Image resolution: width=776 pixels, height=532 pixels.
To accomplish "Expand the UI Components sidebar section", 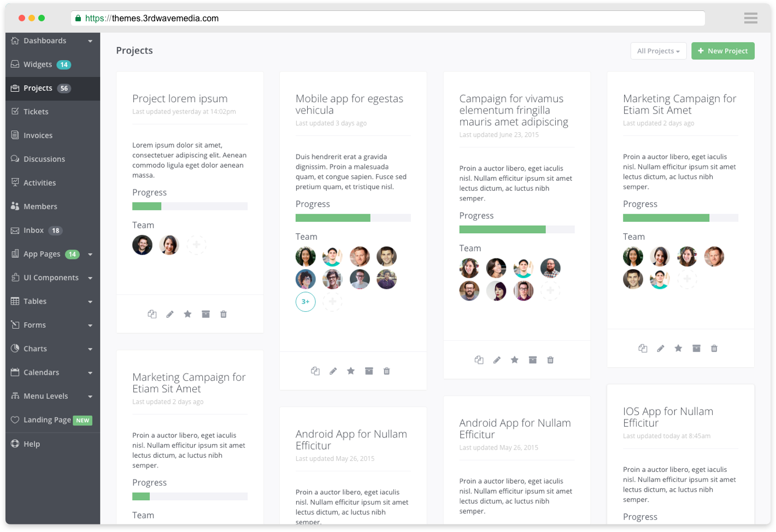I will (52, 277).
